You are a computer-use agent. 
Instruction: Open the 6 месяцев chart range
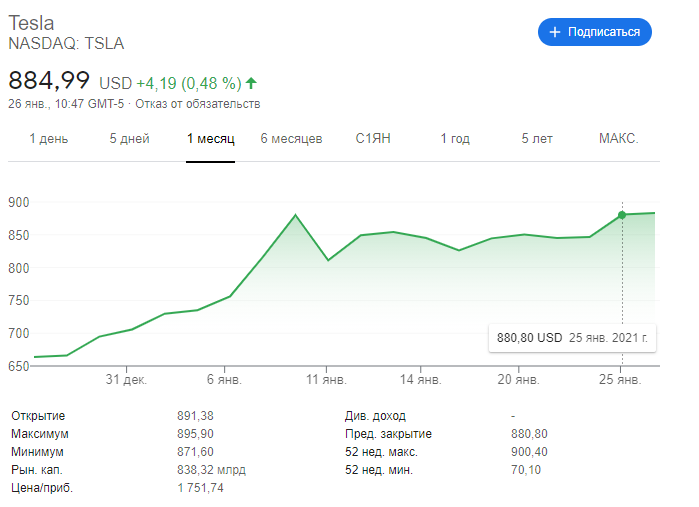(x=291, y=139)
